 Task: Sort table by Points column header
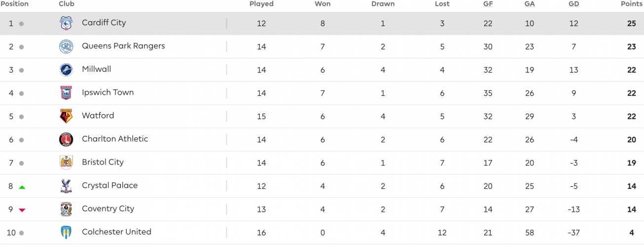tap(632, 4)
